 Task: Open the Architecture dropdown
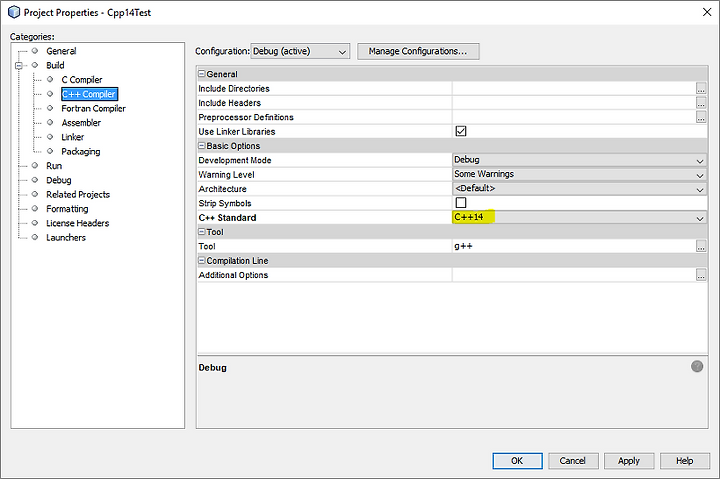pos(579,189)
